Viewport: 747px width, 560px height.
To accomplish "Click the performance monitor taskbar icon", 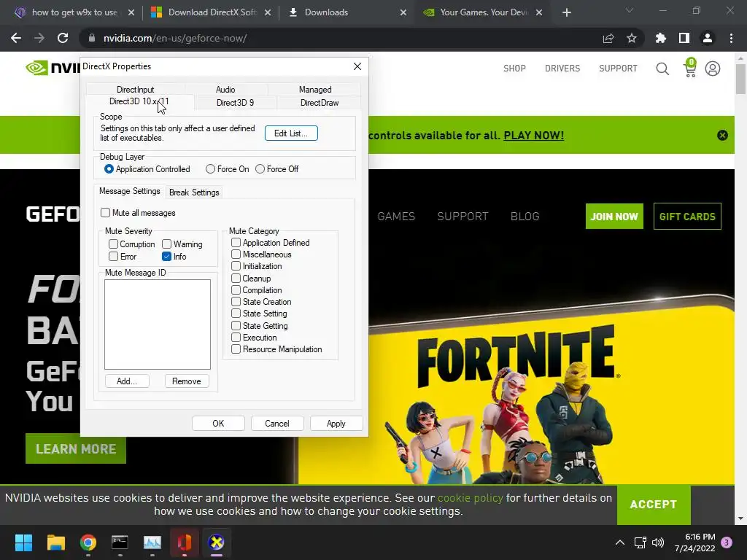I will click(x=152, y=542).
